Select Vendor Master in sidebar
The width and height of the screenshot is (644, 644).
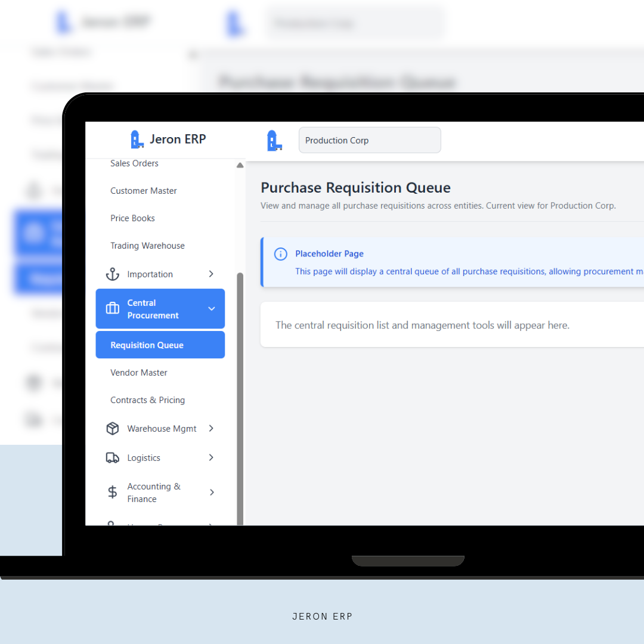[139, 373]
